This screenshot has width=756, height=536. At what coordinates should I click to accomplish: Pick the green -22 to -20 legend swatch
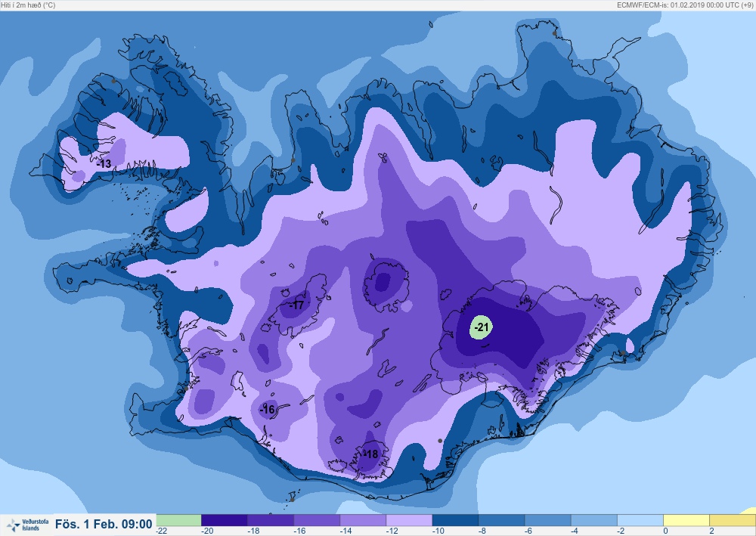pyautogui.click(x=178, y=520)
